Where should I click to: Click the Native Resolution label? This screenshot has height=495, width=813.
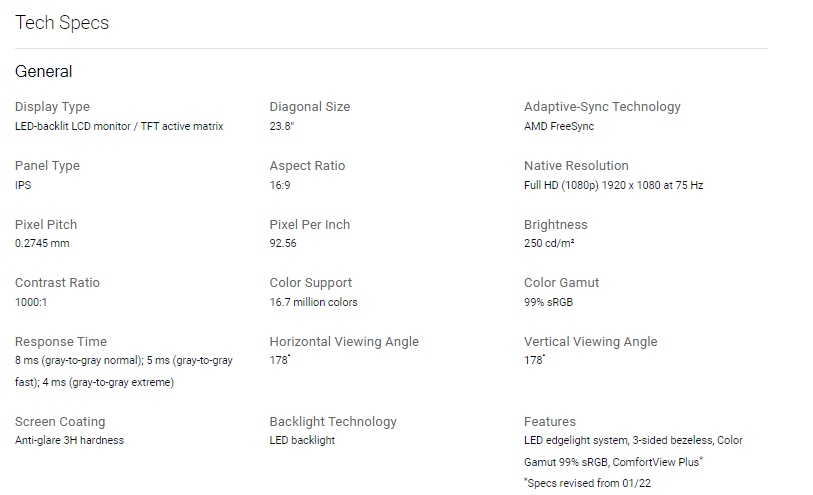[576, 166]
